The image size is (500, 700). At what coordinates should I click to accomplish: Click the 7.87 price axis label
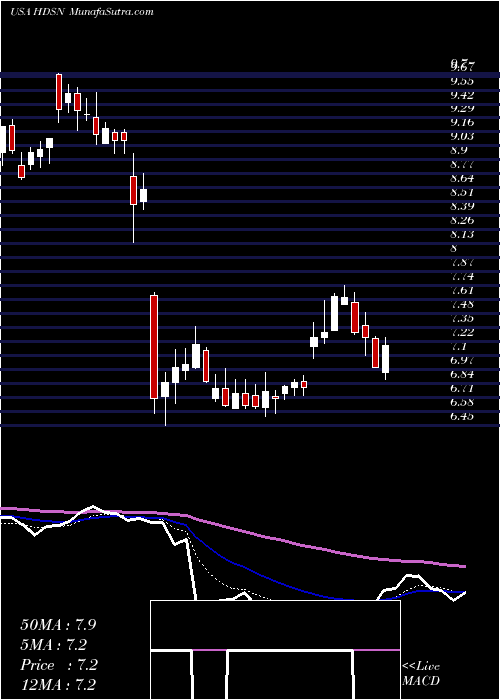click(462, 262)
